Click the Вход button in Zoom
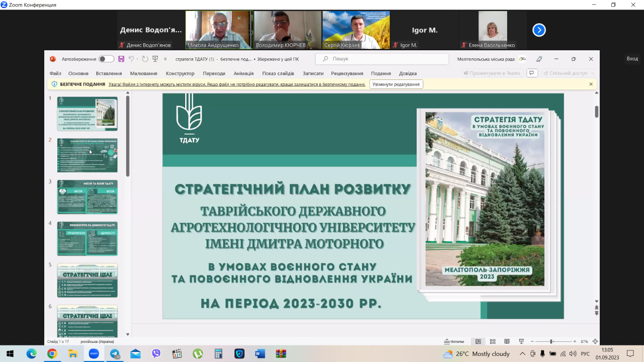This screenshot has height=362, width=644. click(x=632, y=59)
